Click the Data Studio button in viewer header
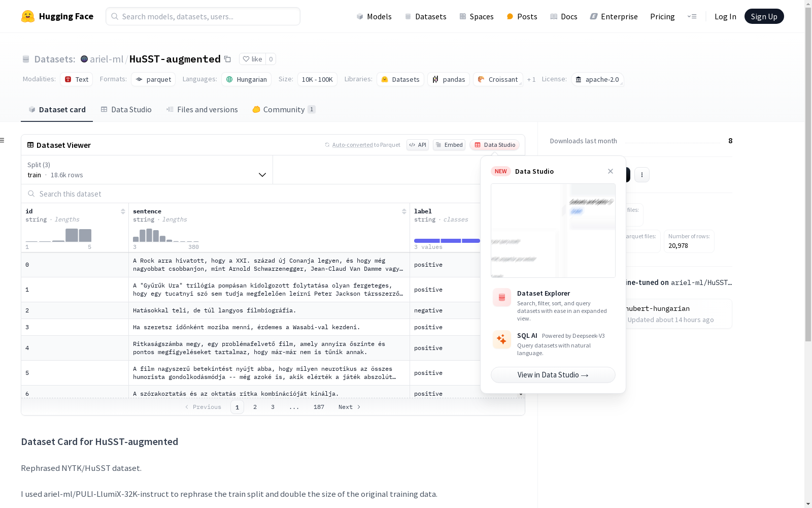Image resolution: width=812 pixels, height=508 pixels. [x=495, y=145]
